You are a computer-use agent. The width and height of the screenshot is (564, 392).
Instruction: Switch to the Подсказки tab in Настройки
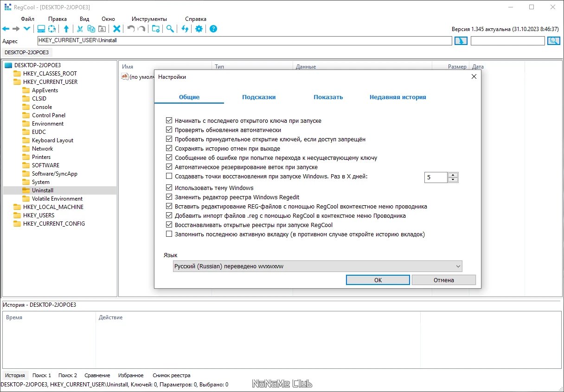click(x=259, y=97)
